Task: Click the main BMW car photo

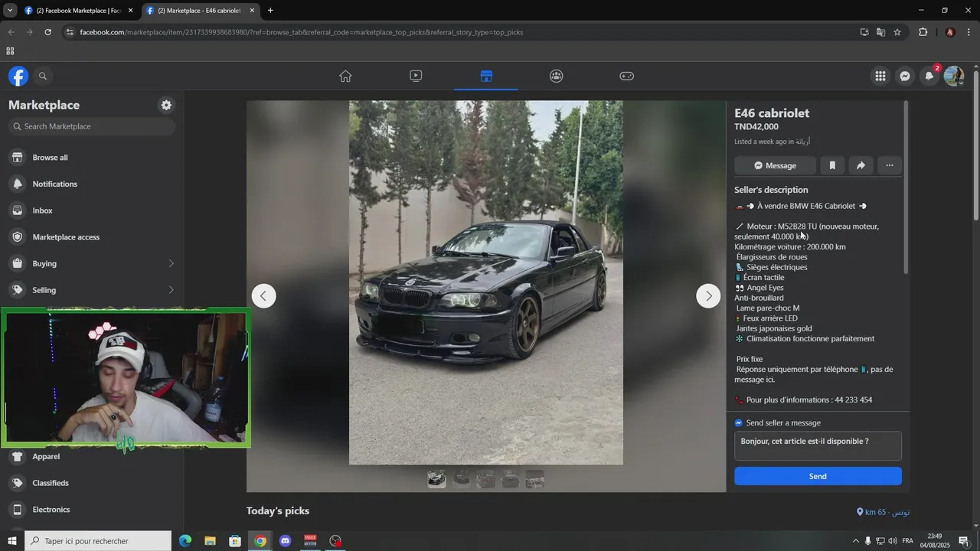Action: point(486,282)
